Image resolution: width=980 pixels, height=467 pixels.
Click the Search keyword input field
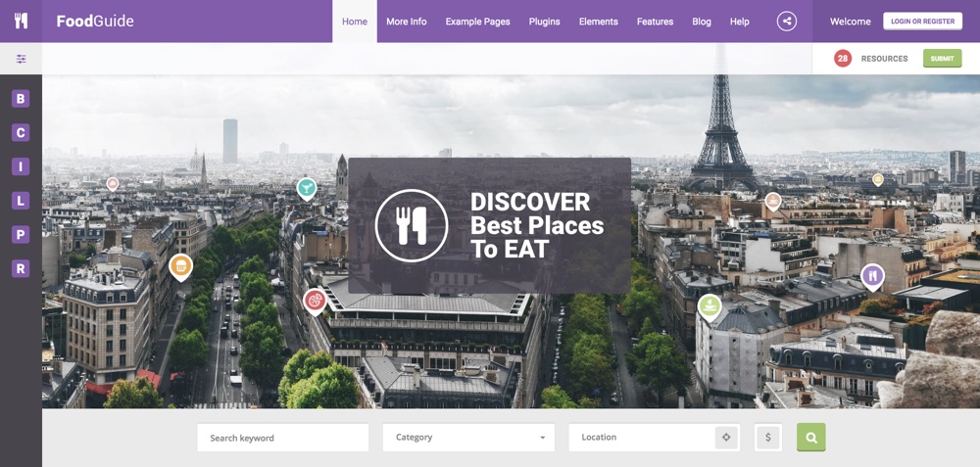282,438
